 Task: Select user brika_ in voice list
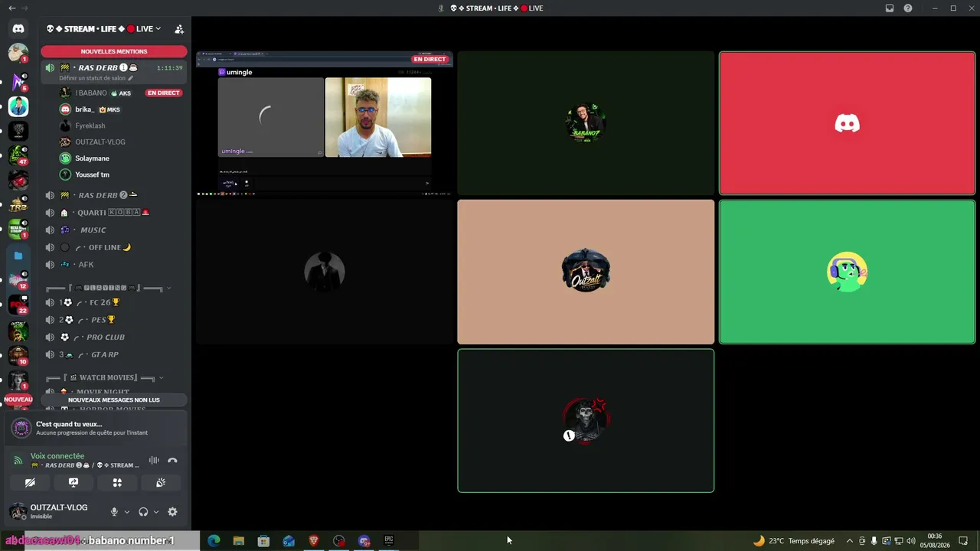coord(121,109)
